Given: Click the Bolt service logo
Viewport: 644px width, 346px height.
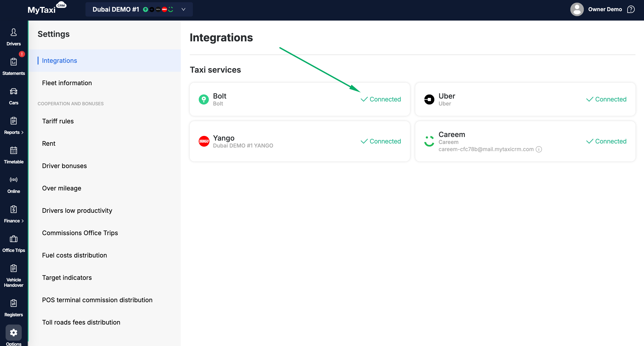Looking at the screenshot, I should (204, 99).
